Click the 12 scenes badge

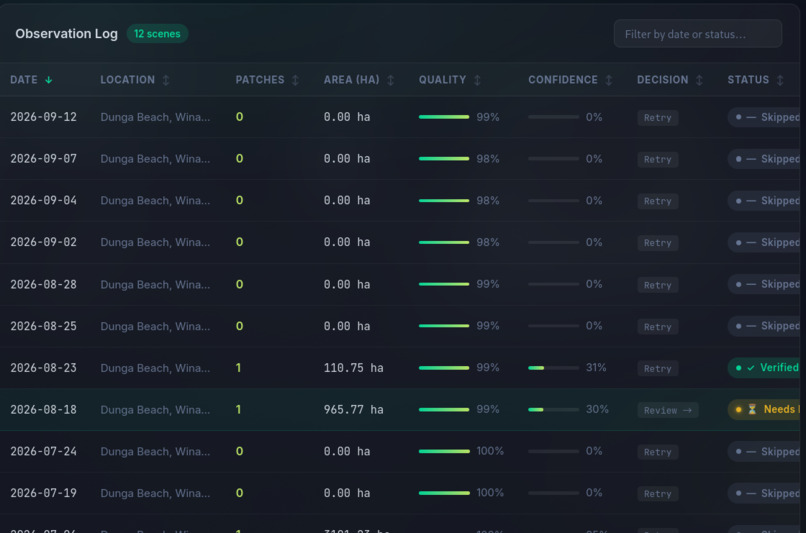(x=157, y=34)
